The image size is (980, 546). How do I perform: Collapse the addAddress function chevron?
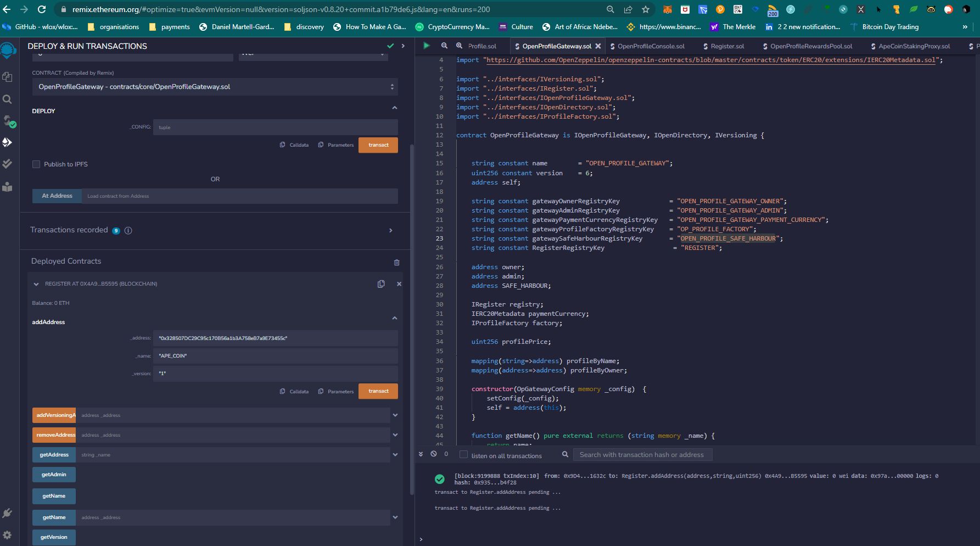394,319
